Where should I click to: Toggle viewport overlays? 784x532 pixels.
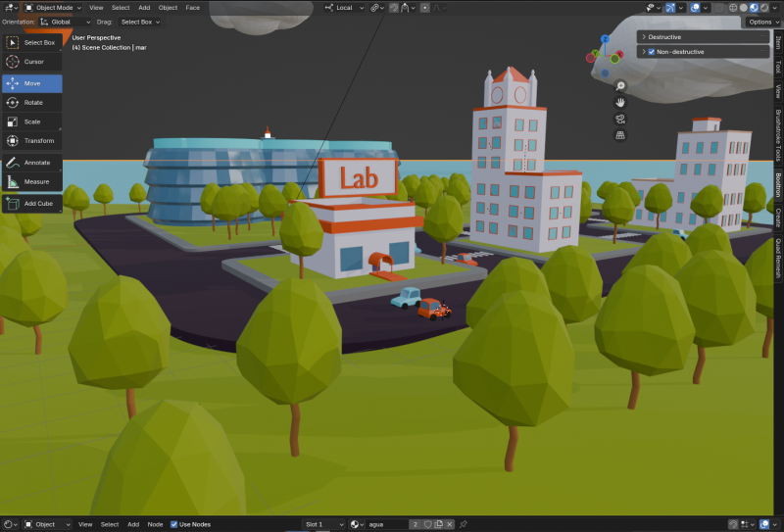[695, 8]
